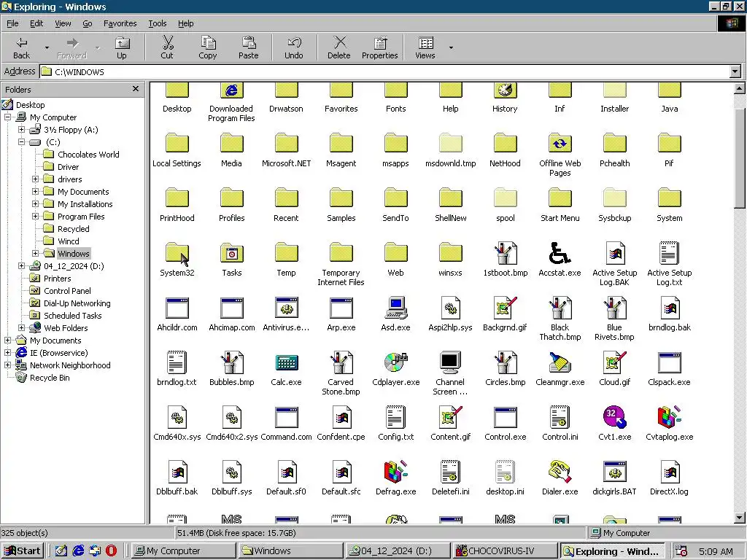Expand the drivers folder node
This screenshot has width=747, height=560.
(35, 179)
